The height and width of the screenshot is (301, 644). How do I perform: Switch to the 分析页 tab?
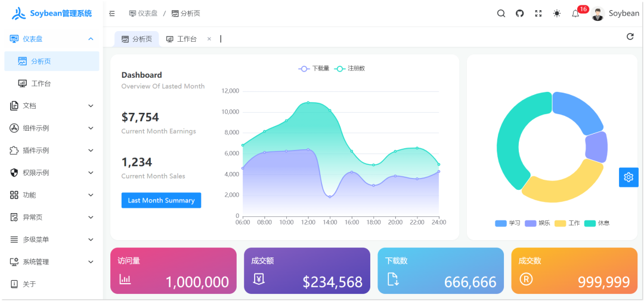point(137,39)
